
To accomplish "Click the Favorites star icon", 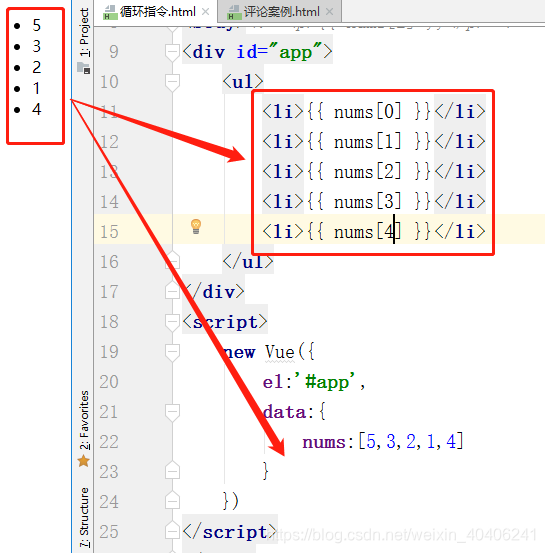I will (x=84, y=461).
